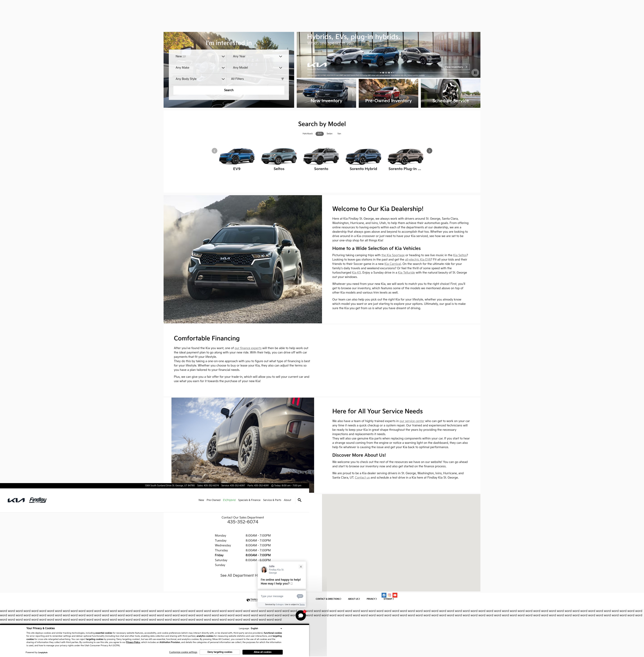Screen dimensions: 644x657
Task: Click Sitemap footer link
Action: point(388,599)
